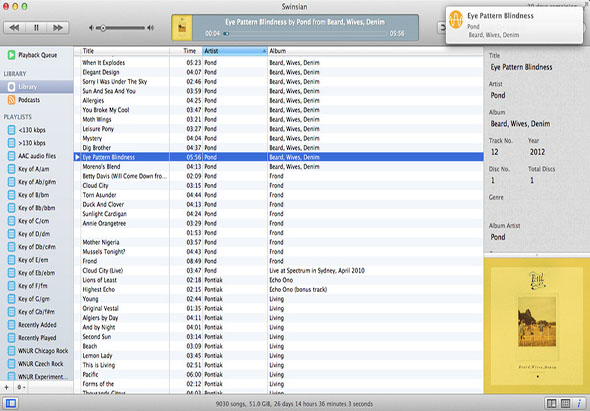Switch to the album grid view button

(x=565, y=403)
